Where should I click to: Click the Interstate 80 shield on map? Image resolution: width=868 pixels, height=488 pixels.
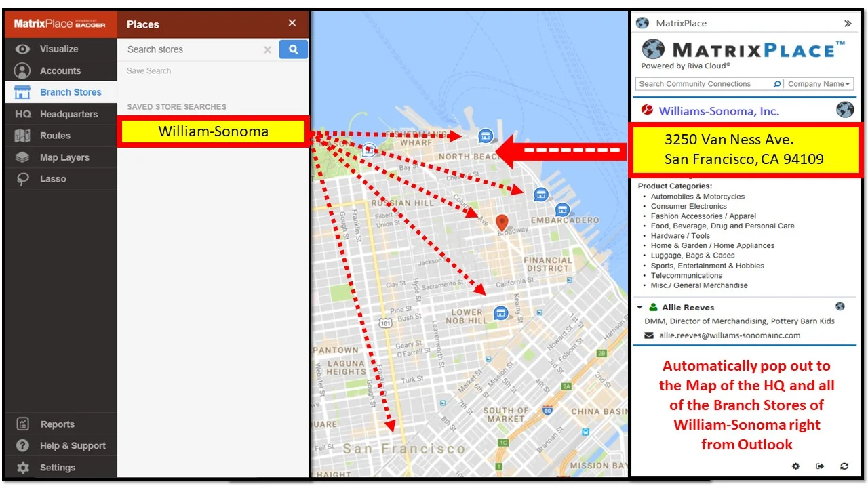(x=548, y=410)
